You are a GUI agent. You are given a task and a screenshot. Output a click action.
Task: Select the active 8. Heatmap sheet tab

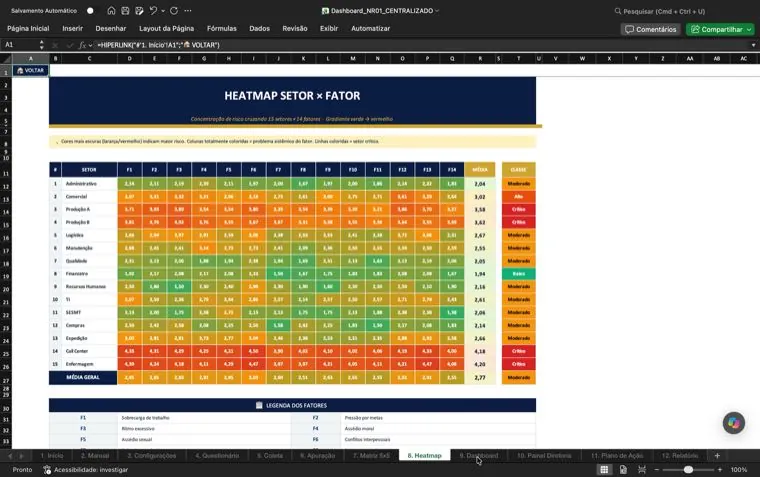click(x=425, y=456)
